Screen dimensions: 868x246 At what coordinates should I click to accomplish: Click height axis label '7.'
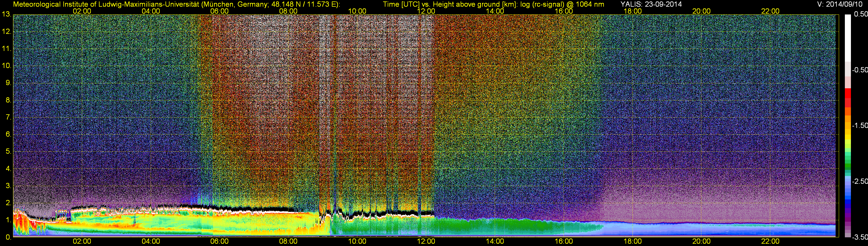coord(8,117)
